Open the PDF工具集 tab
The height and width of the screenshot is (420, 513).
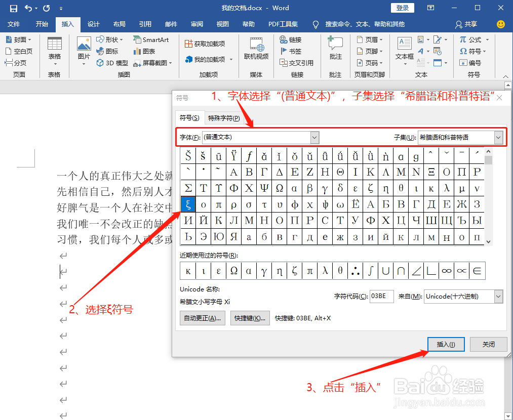(283, 24)
